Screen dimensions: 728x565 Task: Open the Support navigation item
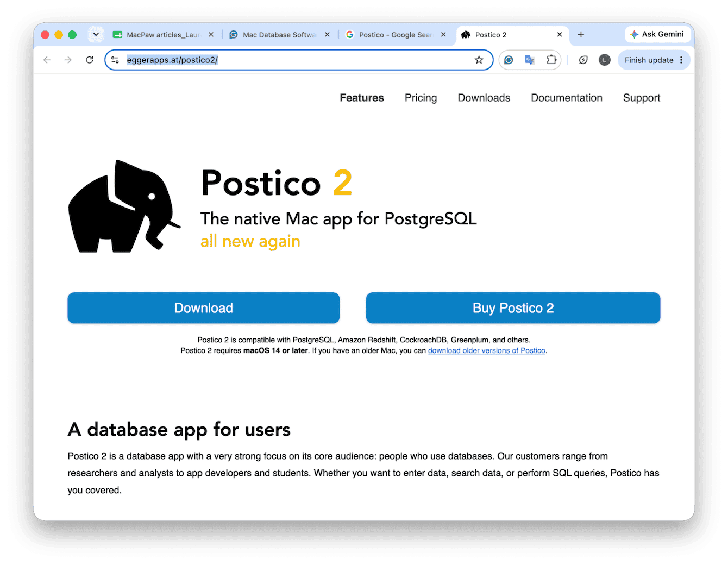(642, 98)
